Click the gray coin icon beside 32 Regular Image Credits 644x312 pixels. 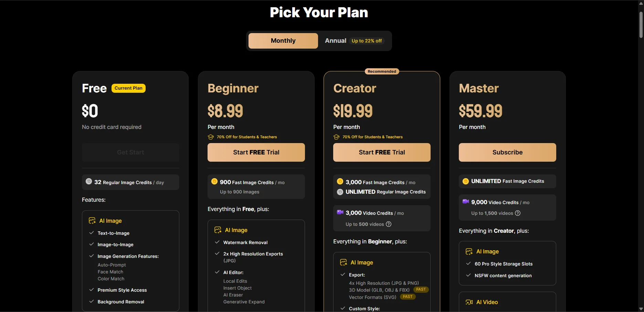[88, 181]
